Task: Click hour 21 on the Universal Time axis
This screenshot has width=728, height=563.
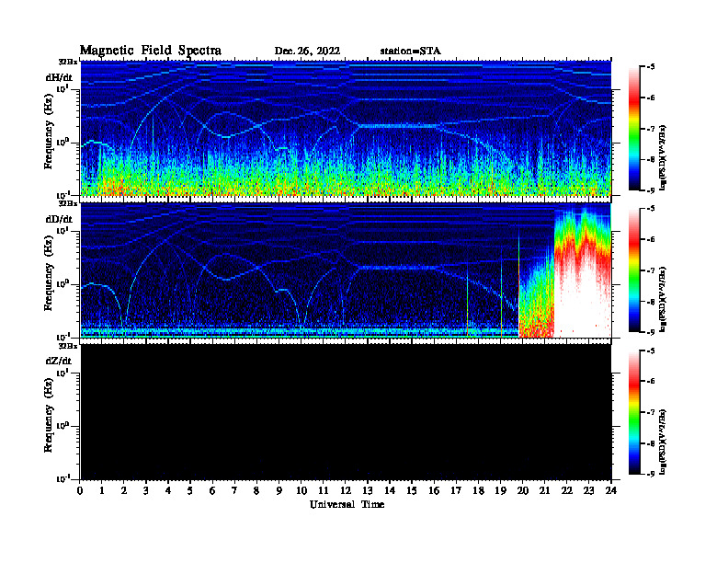Action: (544, 490)
